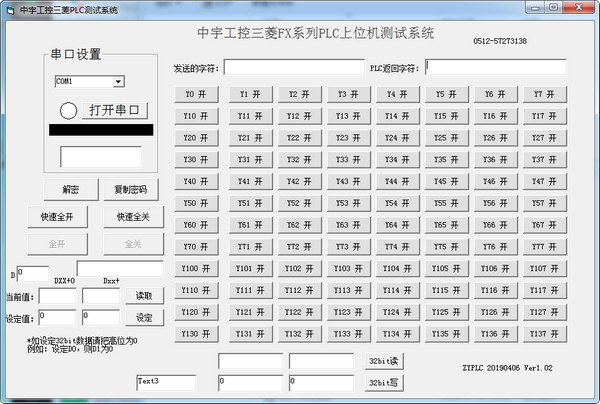Screen dimensions: 600x404
Task: Click the Y13 开 button
Action: 349,116
